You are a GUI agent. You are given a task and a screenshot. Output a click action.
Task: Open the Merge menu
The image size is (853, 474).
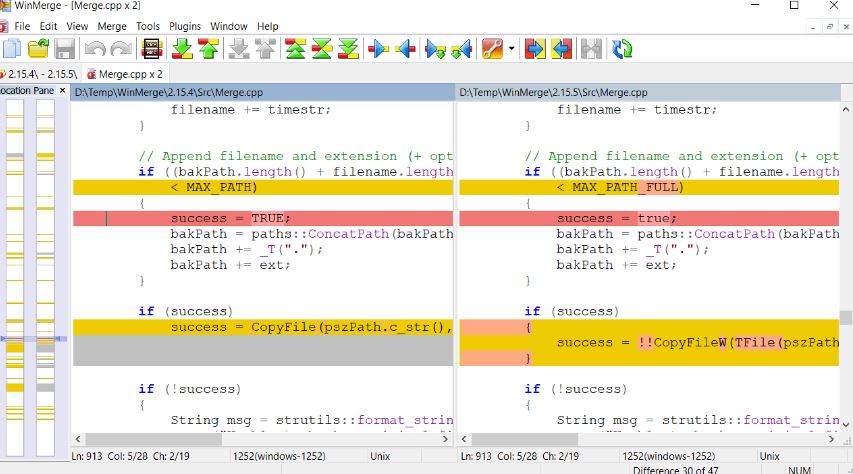(112, 26)
